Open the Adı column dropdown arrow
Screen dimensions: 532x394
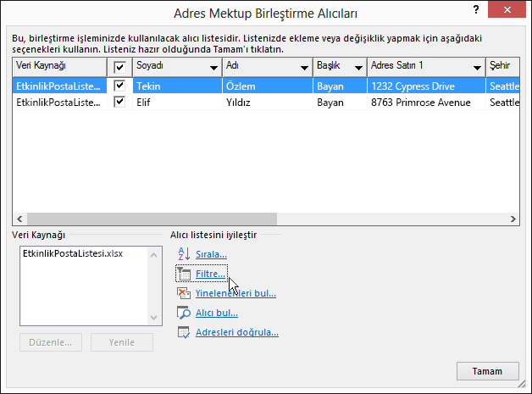tap(304, 68)
